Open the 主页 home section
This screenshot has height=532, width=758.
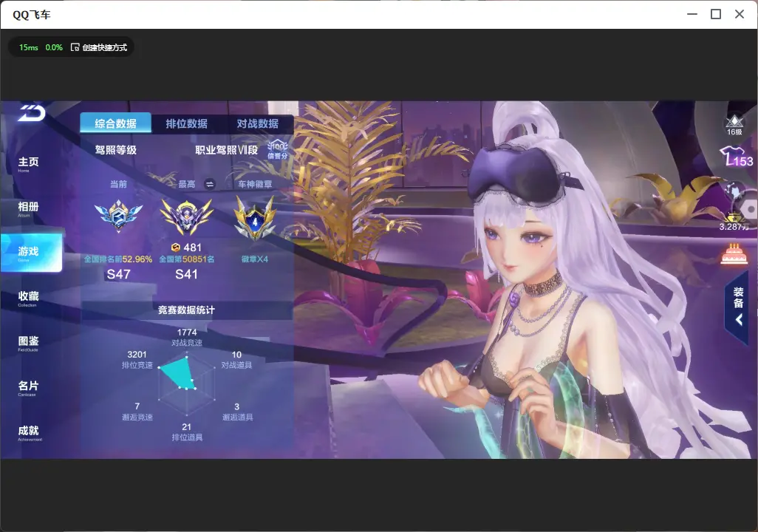[28, 164]
